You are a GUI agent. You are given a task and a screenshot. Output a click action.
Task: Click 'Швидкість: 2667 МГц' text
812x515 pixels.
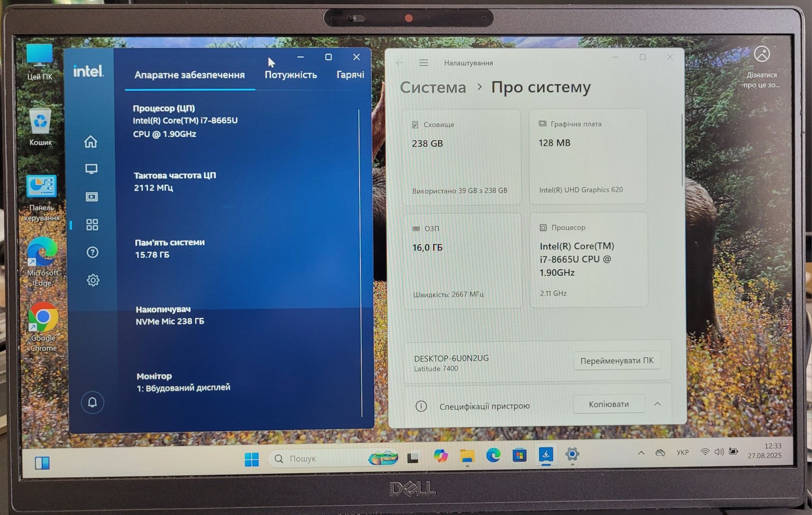[448, 294]
